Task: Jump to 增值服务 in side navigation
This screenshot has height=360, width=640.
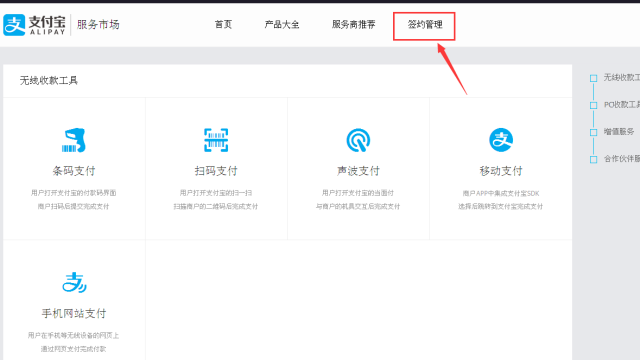Action: coord(619,131)
